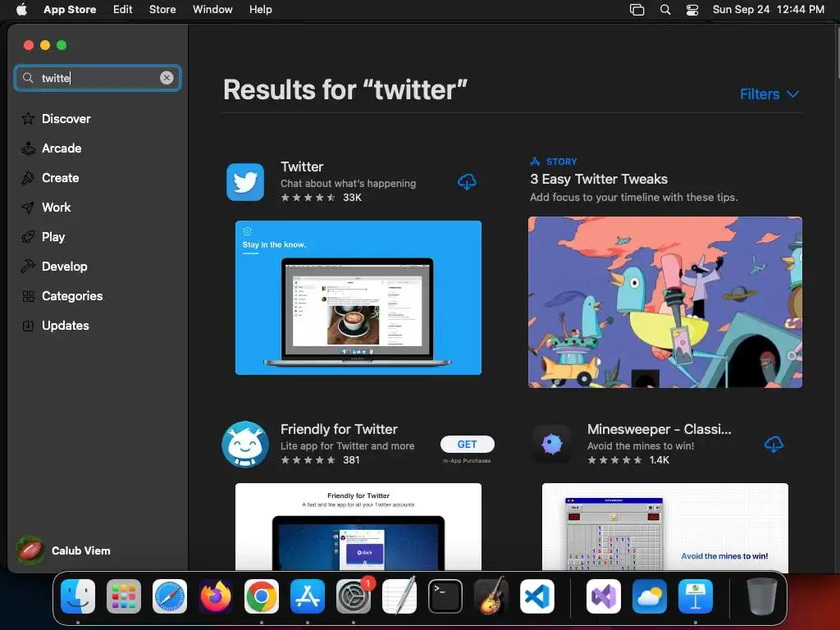Open the Friendly for Twitter title
The height and width of the screenshot is (630, 840).
tap(339, 429)
